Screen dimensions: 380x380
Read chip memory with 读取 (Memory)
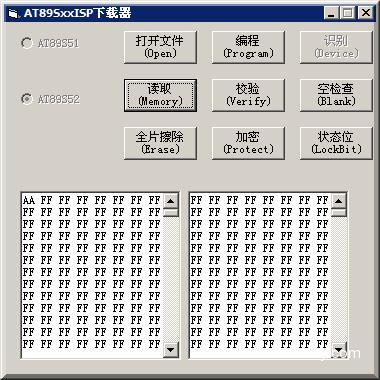[x=160, y=95]
